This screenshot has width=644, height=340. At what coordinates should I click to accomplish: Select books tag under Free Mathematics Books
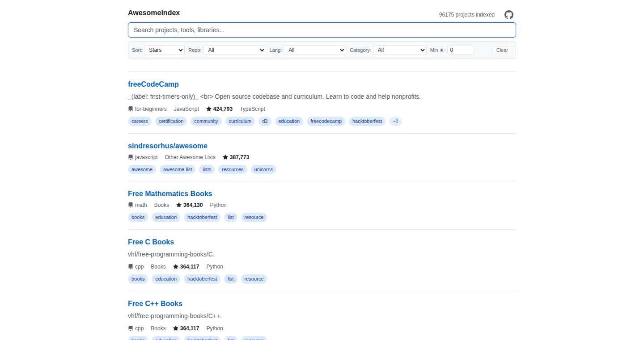138,217
